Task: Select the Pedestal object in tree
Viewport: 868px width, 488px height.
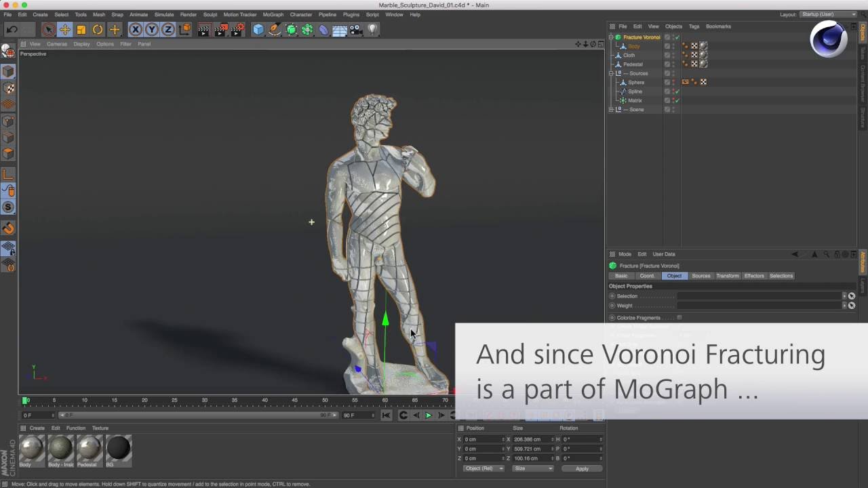Action: tap(633, 64)
